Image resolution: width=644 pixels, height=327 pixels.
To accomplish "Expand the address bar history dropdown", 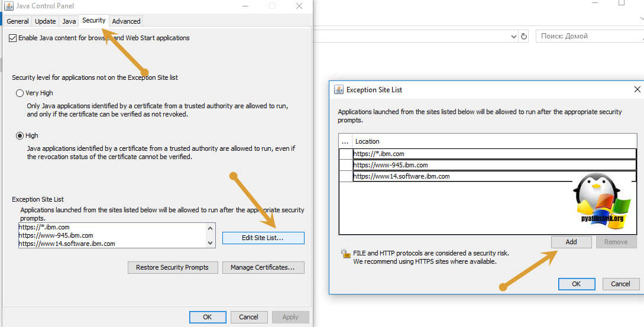I will pos(513,36).
